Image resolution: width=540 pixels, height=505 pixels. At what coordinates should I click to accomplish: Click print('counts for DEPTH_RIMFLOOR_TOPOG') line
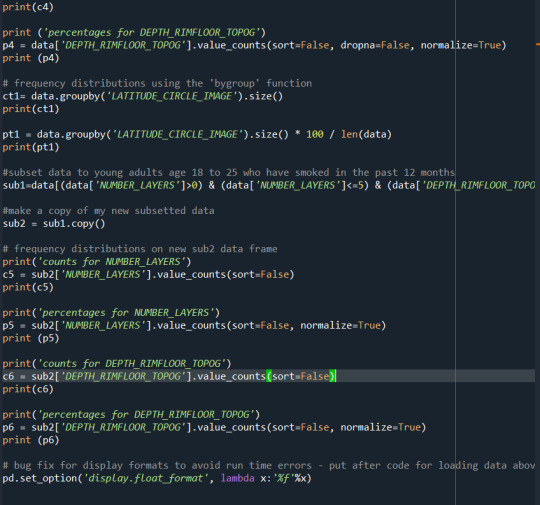(117, 364)
